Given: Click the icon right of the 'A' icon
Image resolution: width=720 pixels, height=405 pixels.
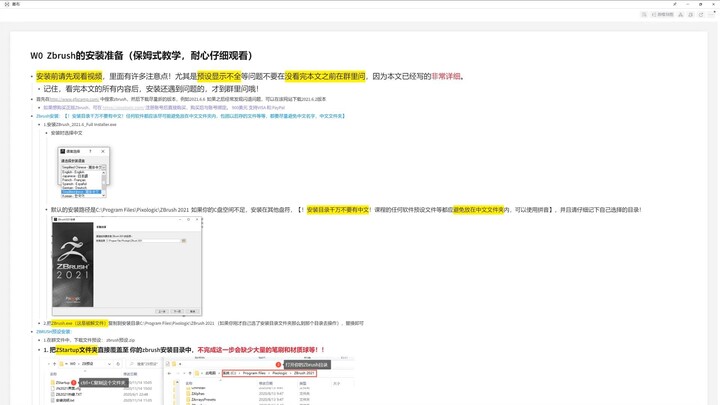Looking at the screenshot, I should (691, 15).
